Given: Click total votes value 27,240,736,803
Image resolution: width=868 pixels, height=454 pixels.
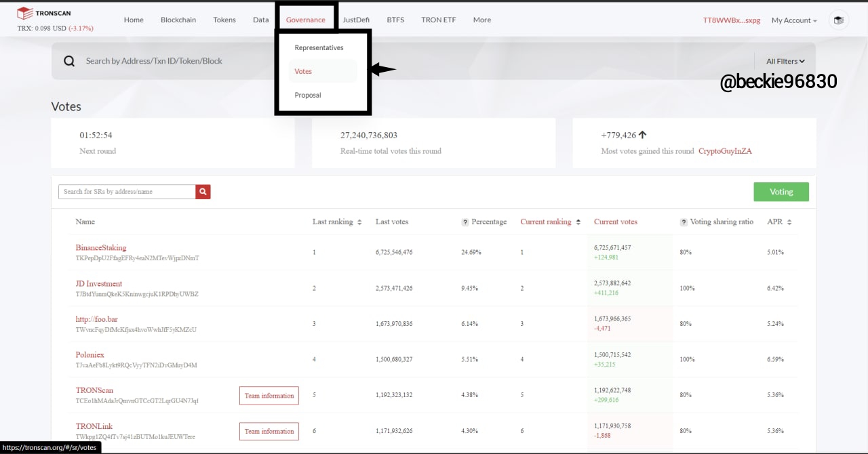Looking at the screenshot, I should 369,135.
